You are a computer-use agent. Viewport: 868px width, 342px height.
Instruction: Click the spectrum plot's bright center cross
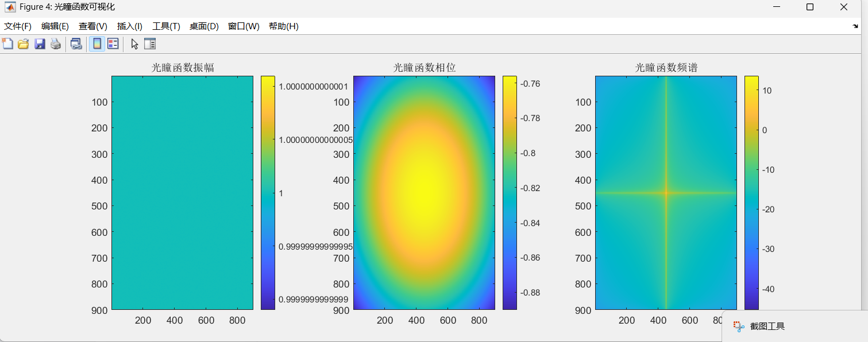point(666,193)
